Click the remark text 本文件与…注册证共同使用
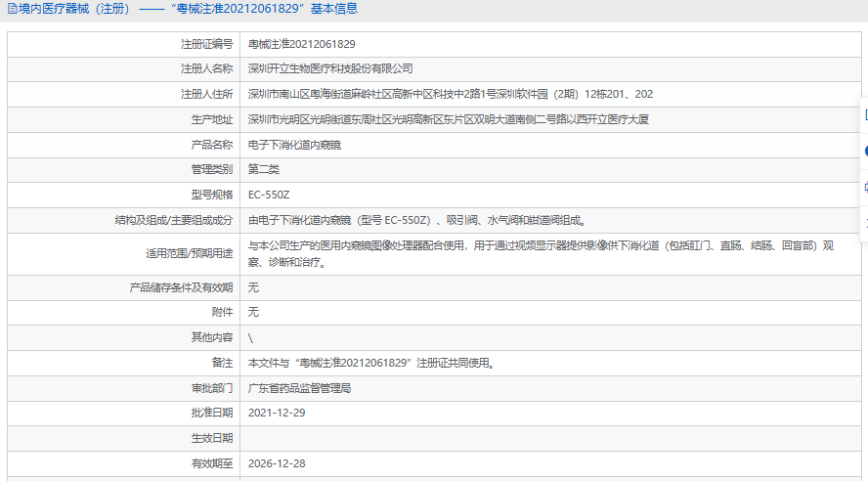This screenshot has width=868, height=481. pos(371,363)
